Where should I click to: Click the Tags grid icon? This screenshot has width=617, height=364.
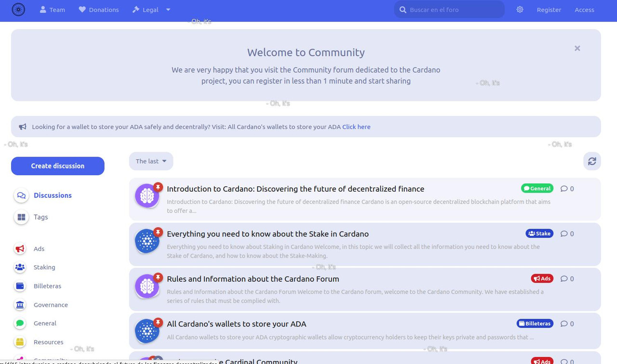click(21, 217)
